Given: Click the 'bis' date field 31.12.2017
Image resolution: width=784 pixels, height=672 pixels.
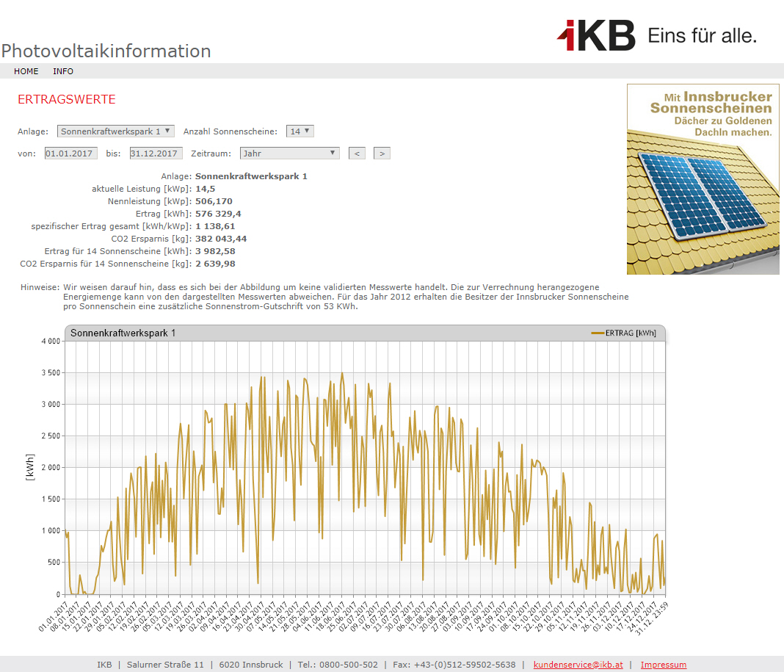Looking at the screenshot, I should [156, 153].
